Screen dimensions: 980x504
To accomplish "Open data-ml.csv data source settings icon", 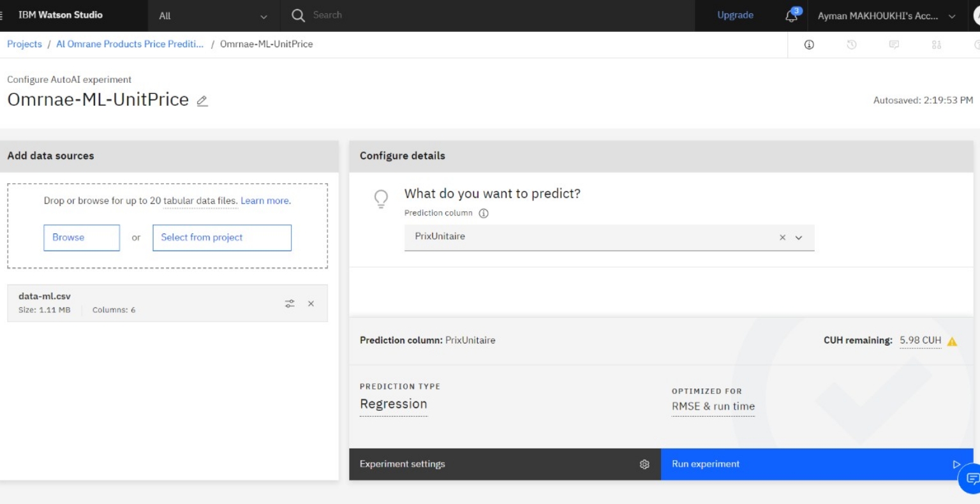I will pos(290,304).
